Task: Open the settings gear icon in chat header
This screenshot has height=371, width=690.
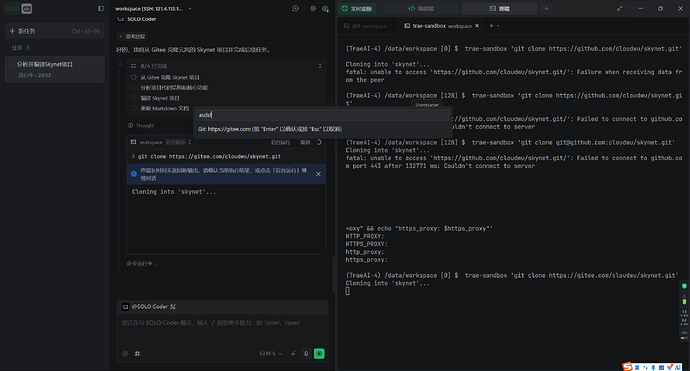Action: point(313,8)
